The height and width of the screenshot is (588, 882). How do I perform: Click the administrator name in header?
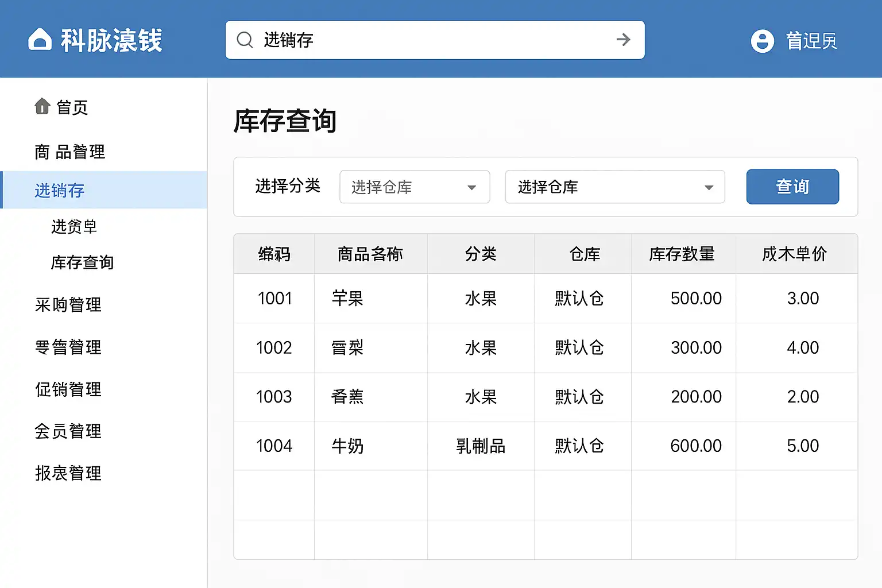811,41
